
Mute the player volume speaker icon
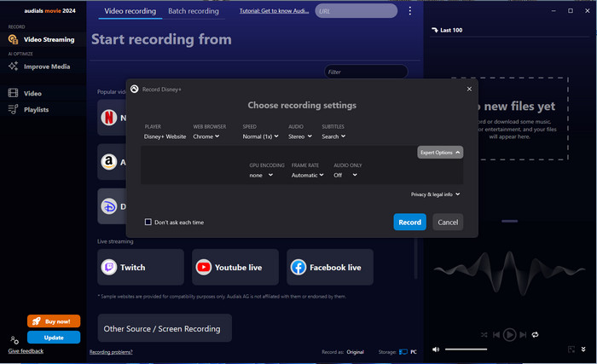point(436,350)
